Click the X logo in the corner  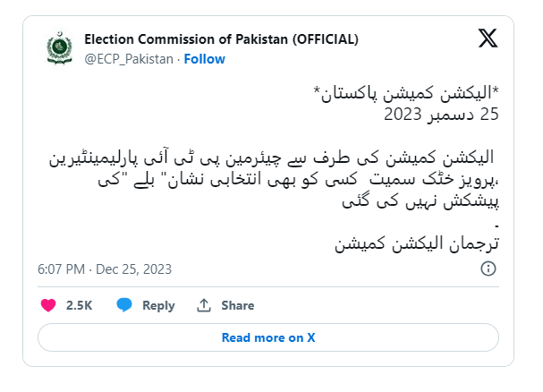point(487,39)
